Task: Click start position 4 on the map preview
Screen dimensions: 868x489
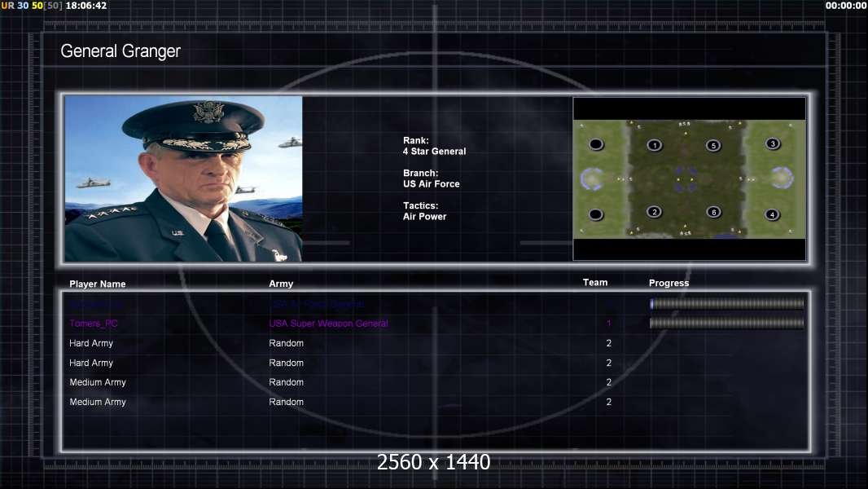Action: (x=772, y=214)
